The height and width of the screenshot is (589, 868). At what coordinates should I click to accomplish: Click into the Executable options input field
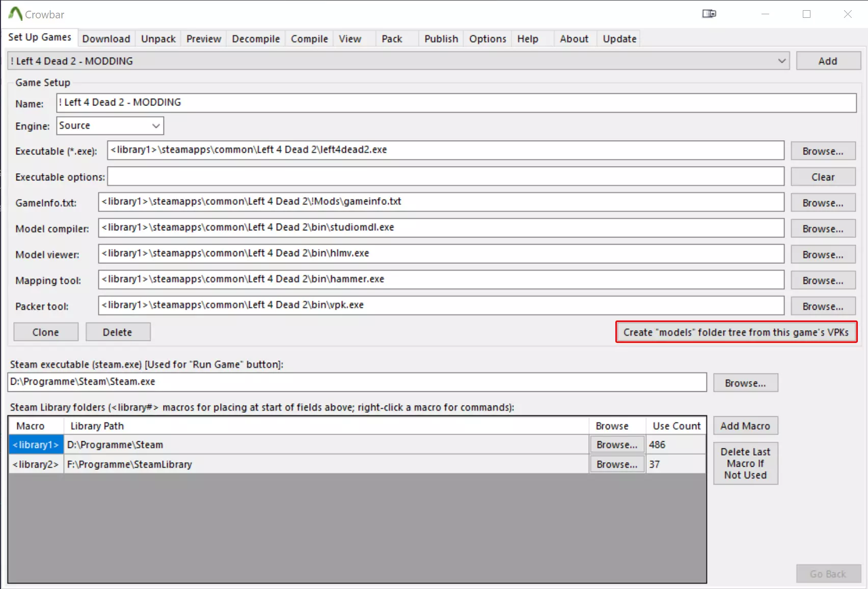point(445,177)
